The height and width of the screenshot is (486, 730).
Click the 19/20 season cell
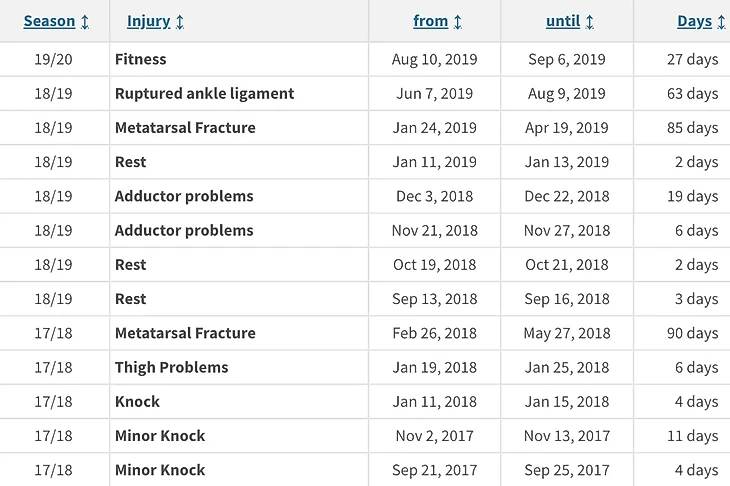click(53, 60)
